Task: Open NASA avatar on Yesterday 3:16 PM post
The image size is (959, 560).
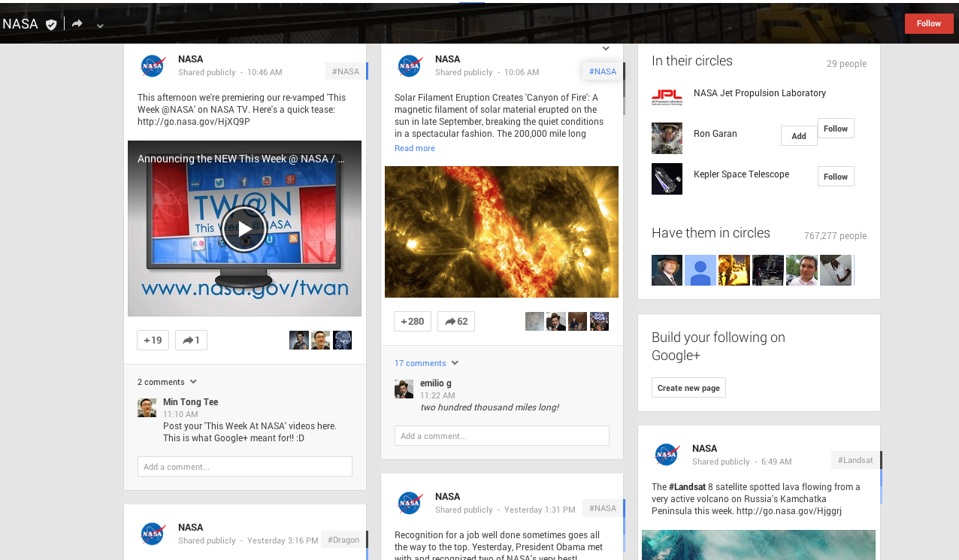Action: point(153,534)
